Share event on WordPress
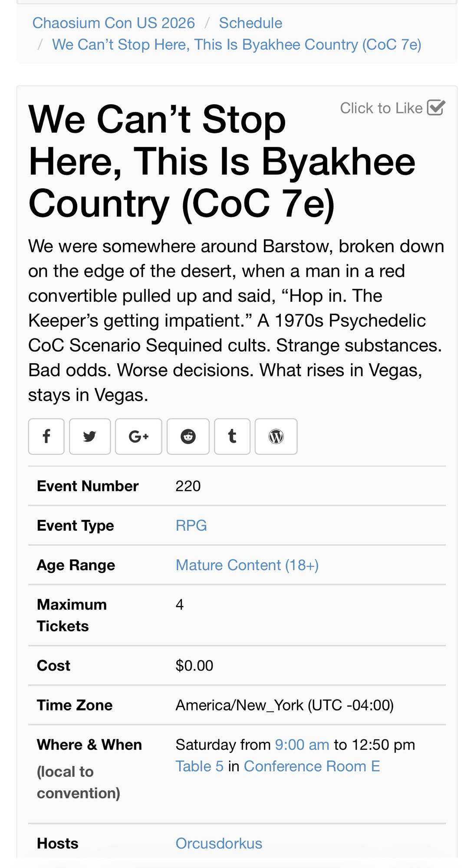474x868 pixels. coord(276,436)
